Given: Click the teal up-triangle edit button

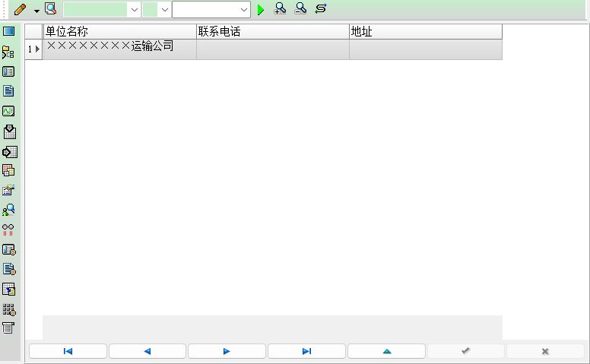Looking at the screenshot, I should (386, 351).
